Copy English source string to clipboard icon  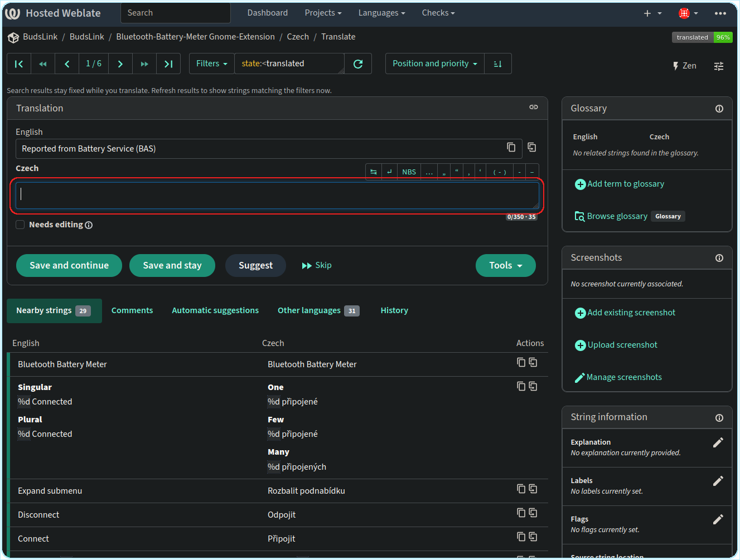tap(511, 147)
